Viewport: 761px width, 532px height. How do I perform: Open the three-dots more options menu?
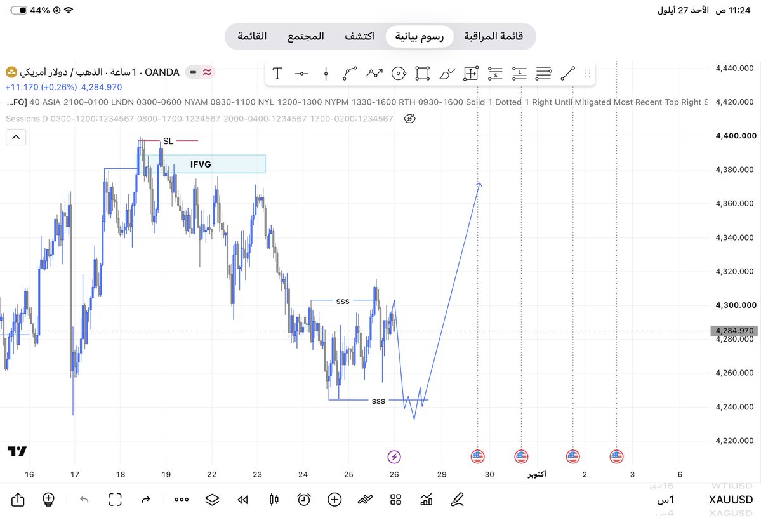tap(182, 500)
